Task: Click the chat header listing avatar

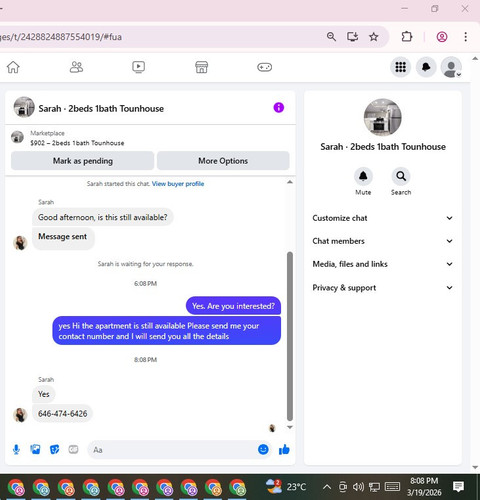Action: pos(24,107)
